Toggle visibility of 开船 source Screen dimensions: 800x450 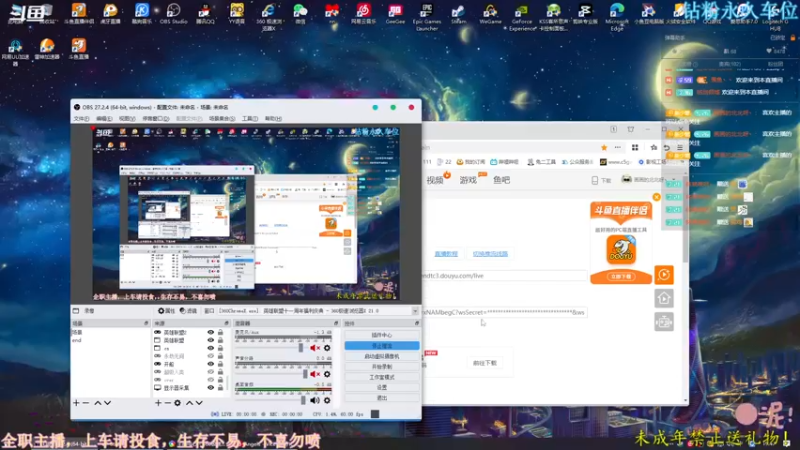point(210,364)
